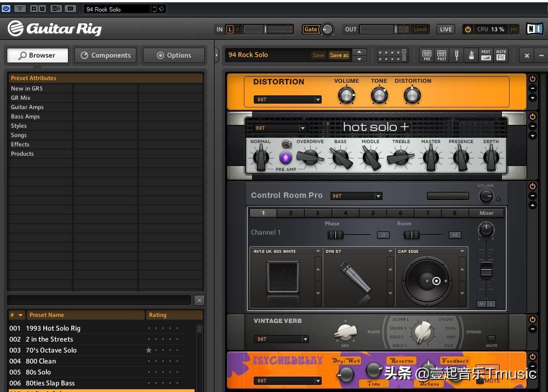Switch to the Components tab

pyautogui.click(x=106, y=55)
